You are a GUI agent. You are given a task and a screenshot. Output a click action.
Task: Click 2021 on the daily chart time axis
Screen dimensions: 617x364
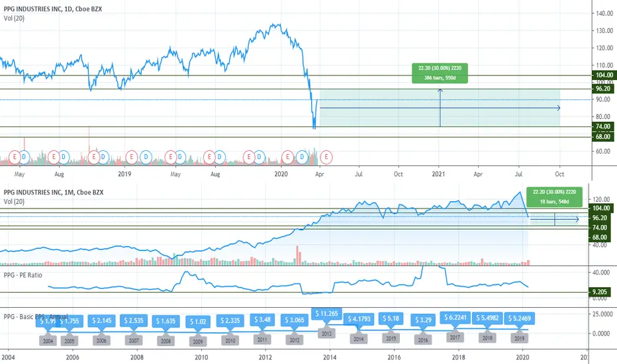tap(439, 174)
